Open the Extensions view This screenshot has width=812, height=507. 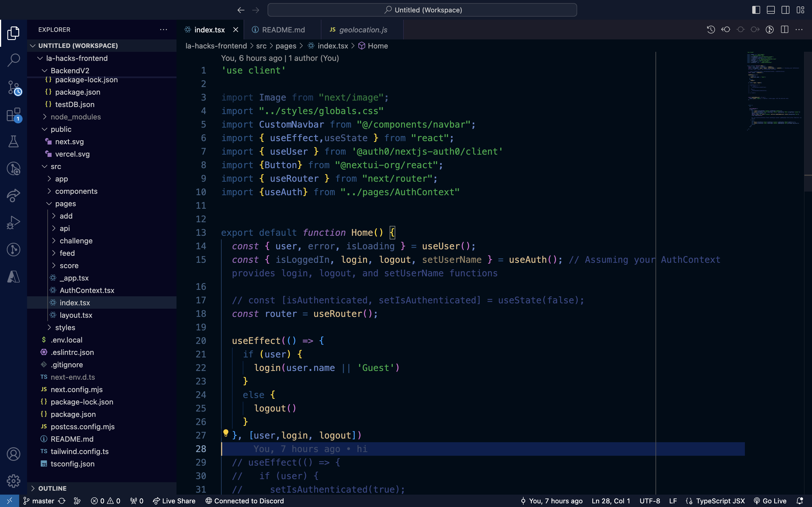pos(14,115)
